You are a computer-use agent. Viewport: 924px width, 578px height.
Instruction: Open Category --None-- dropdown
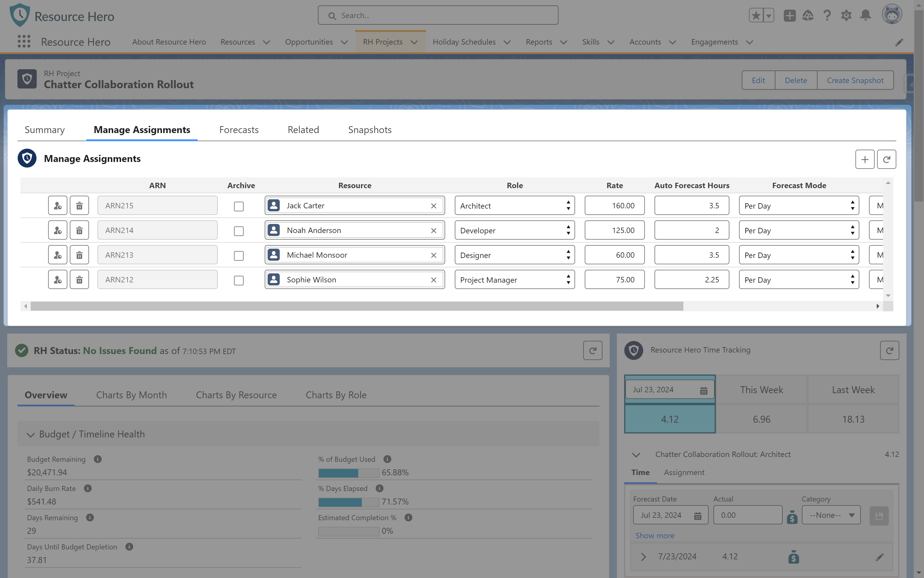(x=831, y=515)
